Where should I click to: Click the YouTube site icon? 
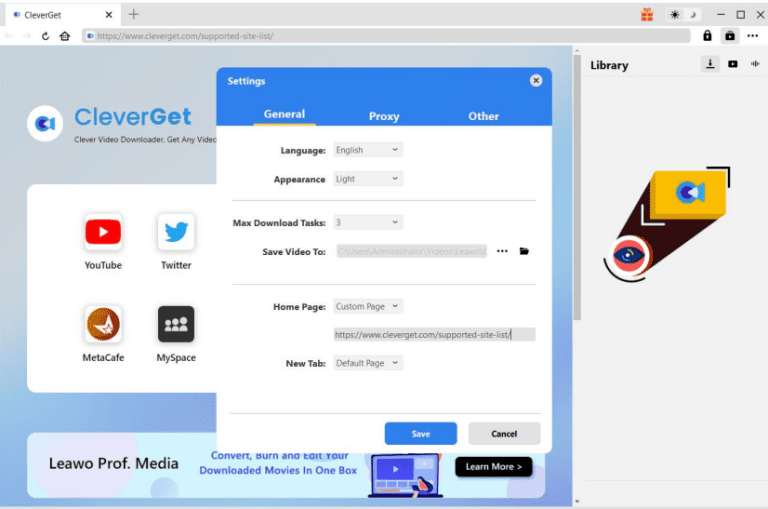coord(103,233)
